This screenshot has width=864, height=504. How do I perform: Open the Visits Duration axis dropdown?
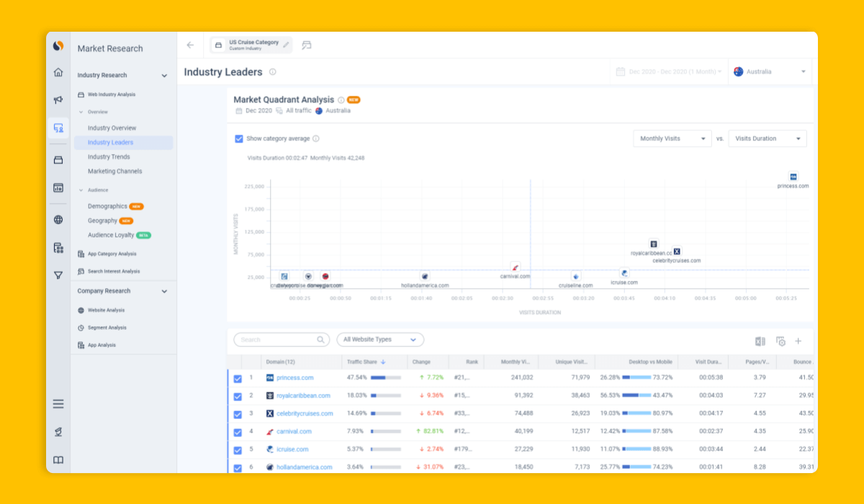(x=767, y=139)
